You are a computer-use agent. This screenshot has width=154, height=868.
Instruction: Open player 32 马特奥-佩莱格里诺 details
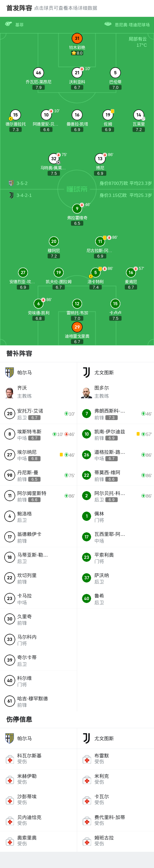pos(53,159)
